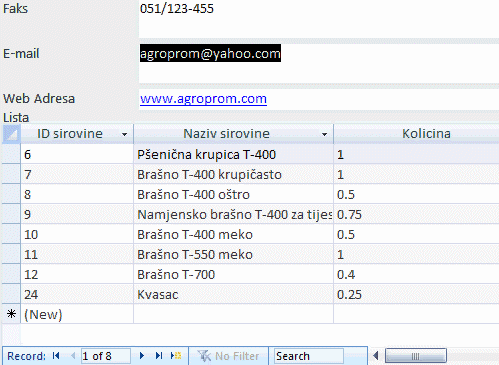The width and height of the screenshot is (499, 365).
Task: Click Kolicina cell 0.25
Action: pos(416,294)
